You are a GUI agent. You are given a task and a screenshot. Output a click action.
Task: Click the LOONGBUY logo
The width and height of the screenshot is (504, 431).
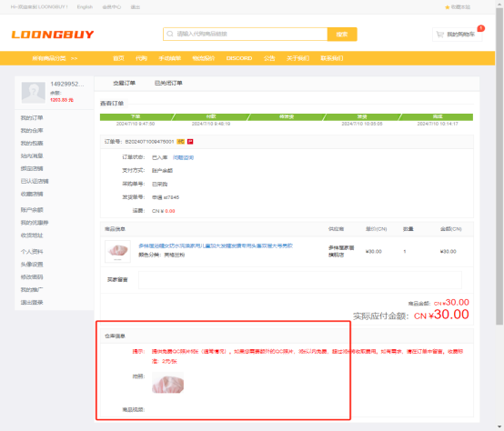point(53,35)
